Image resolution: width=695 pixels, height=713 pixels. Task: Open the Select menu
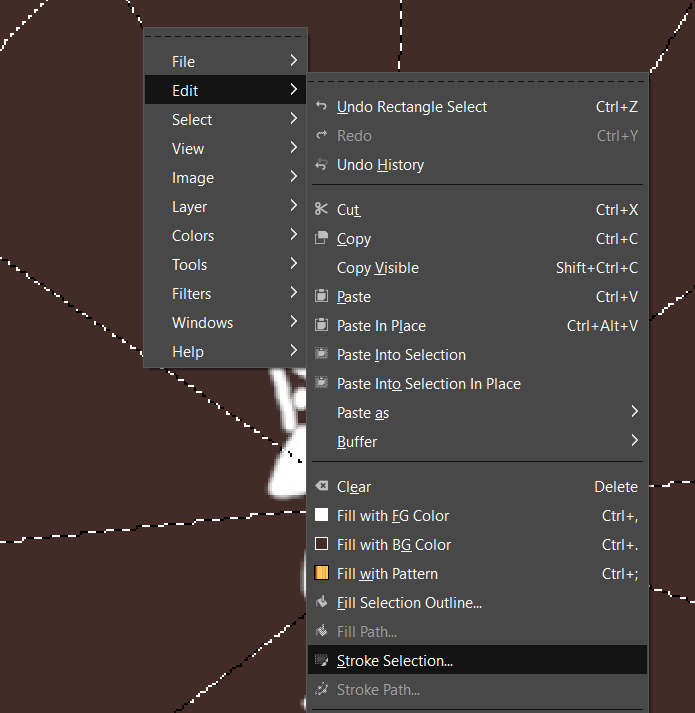click(192, 120)
